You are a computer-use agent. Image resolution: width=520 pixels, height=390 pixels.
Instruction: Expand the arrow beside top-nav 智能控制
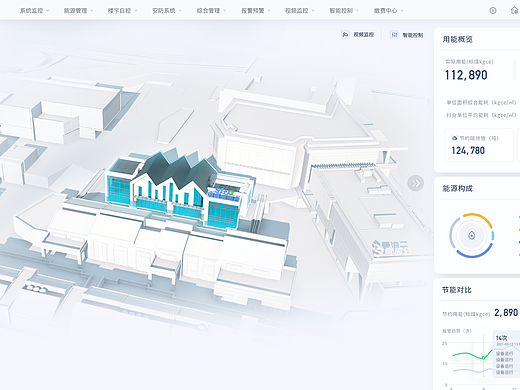(357, 11)
